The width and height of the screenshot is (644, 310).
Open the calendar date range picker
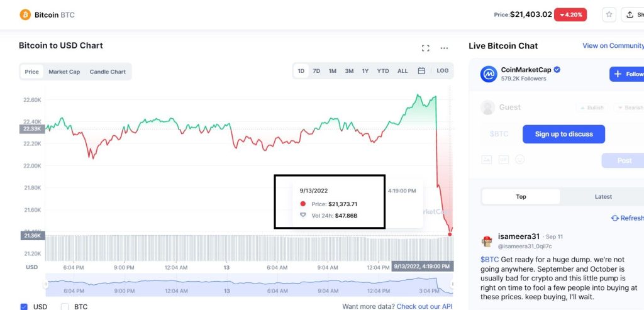pyautogui.click(x=421, y=70)
